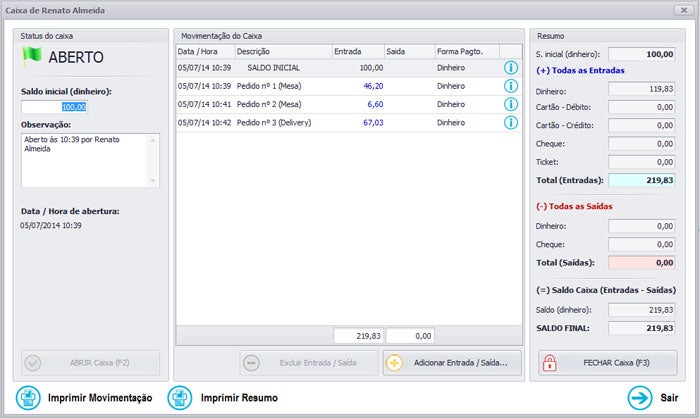Click Adicionar Entrada / Saída button
The height and width of the screenshot is (419, 700).
[x=452, y=363]
